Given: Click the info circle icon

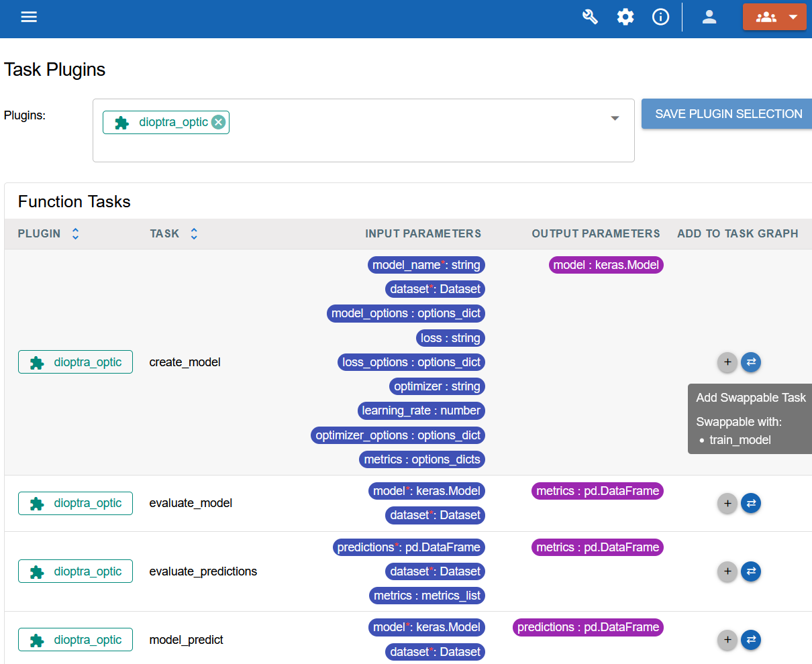Looking at the screenshot, I should pyautogui.click(x=661, y=17).
